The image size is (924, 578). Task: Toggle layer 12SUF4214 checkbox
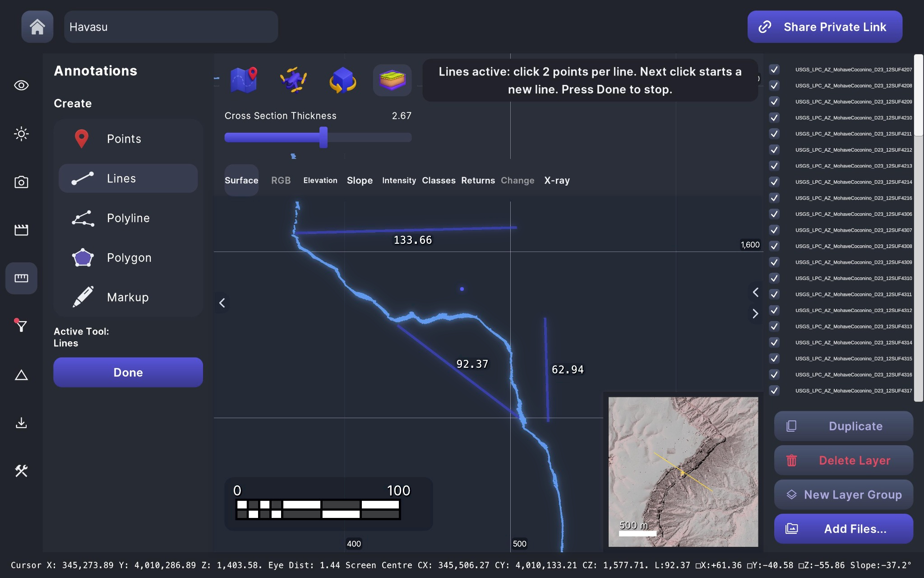tap(774, 182)
